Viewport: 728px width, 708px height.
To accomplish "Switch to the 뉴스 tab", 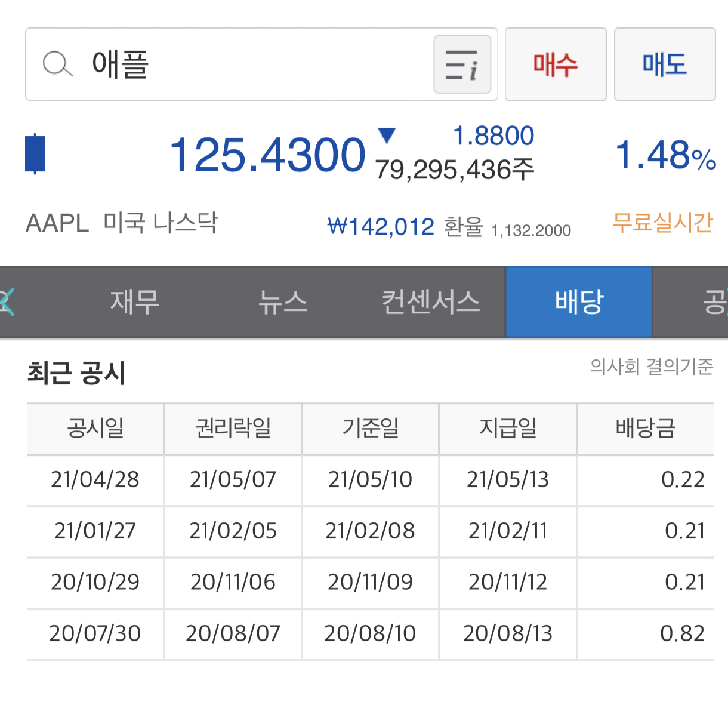I will pyautogui.click(x=283, y=301).
